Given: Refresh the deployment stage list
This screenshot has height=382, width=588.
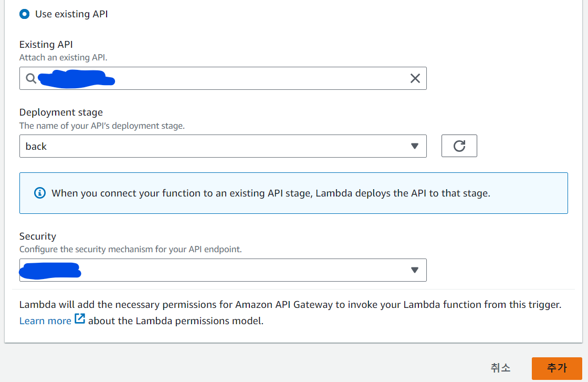Looking at the screenshot, I should point(459,146).
